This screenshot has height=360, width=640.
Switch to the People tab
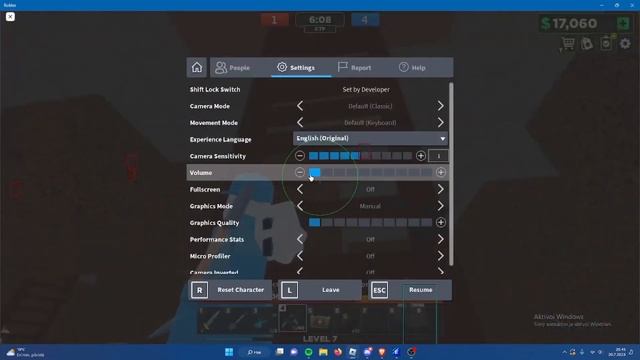click(x=233, y=67)
